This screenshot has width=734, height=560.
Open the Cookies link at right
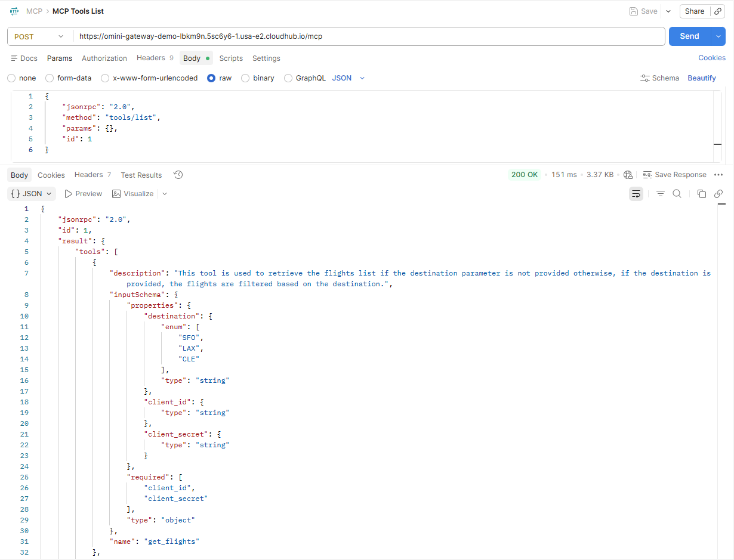(x=712, y=58)
